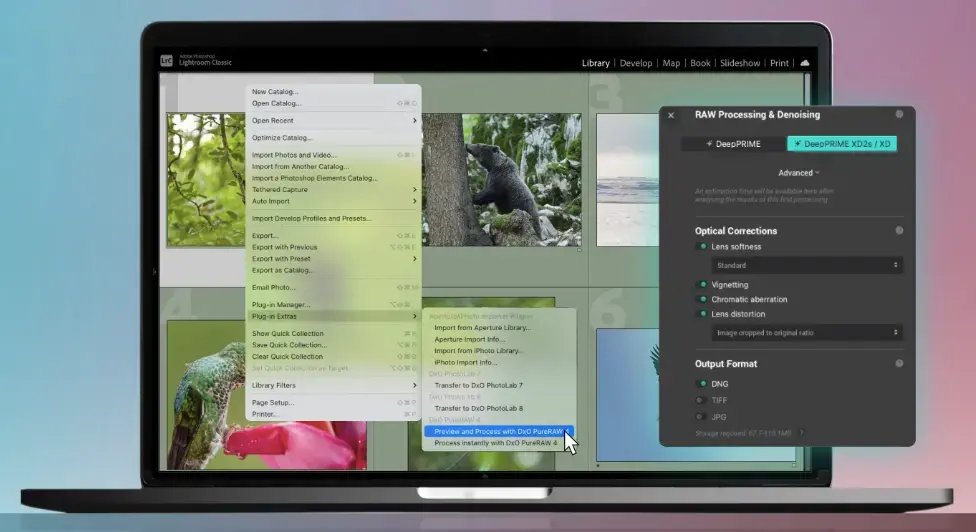
Task: Click the Lightroom Classic Lrc logo icon
Action: [x=166, y=60]
